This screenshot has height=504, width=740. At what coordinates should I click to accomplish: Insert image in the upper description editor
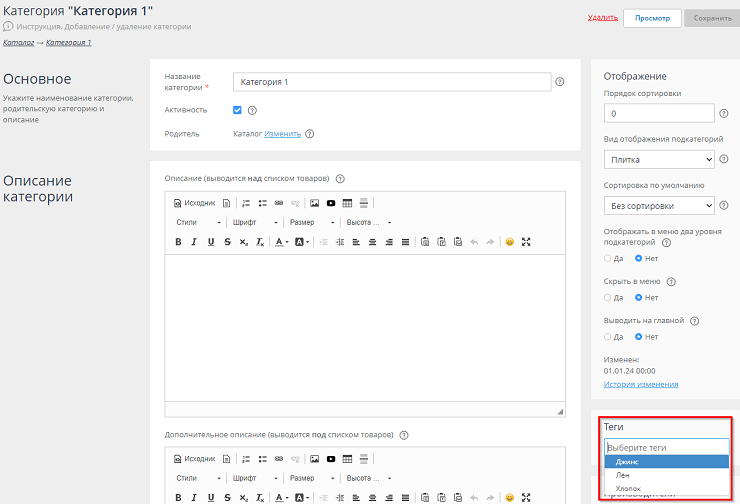tap(314, 203)
